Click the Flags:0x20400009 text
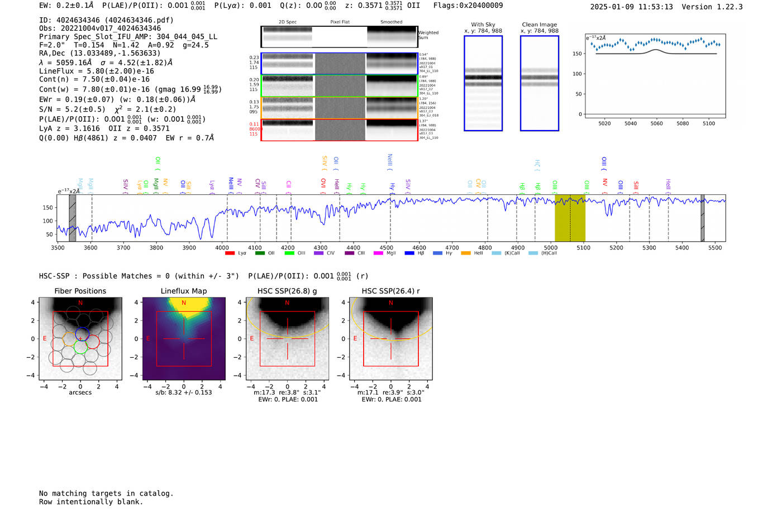This screenshot has height=532, width=782. 468,6
